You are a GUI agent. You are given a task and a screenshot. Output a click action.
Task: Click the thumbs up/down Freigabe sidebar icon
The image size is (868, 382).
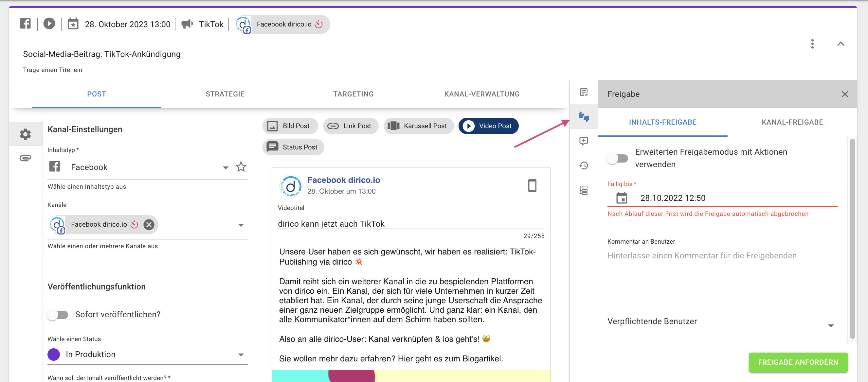(584, 117)
